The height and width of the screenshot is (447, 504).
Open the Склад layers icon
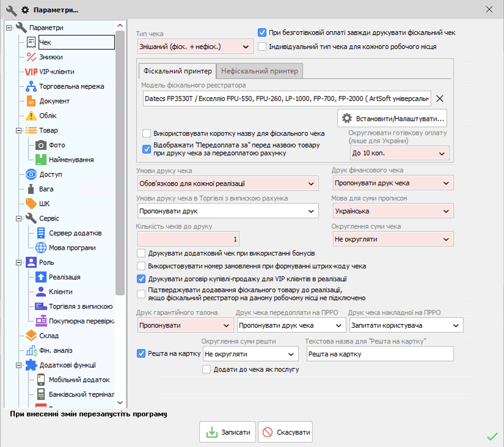(31, 335)
